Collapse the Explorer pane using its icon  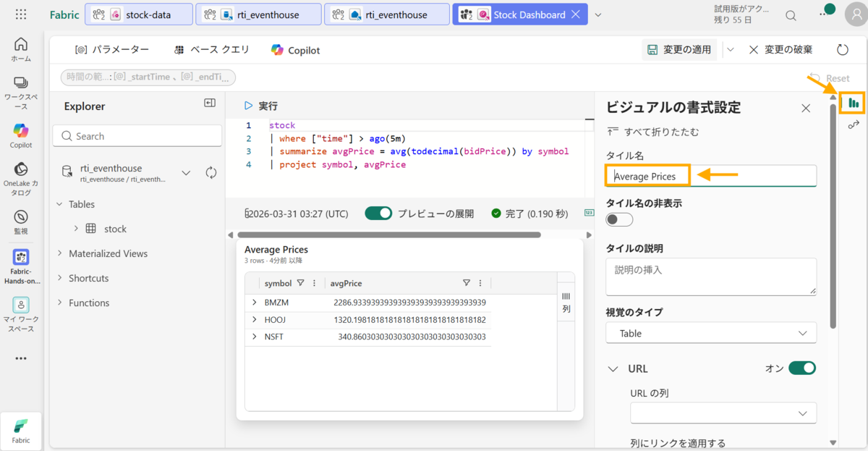coord(210,104)
